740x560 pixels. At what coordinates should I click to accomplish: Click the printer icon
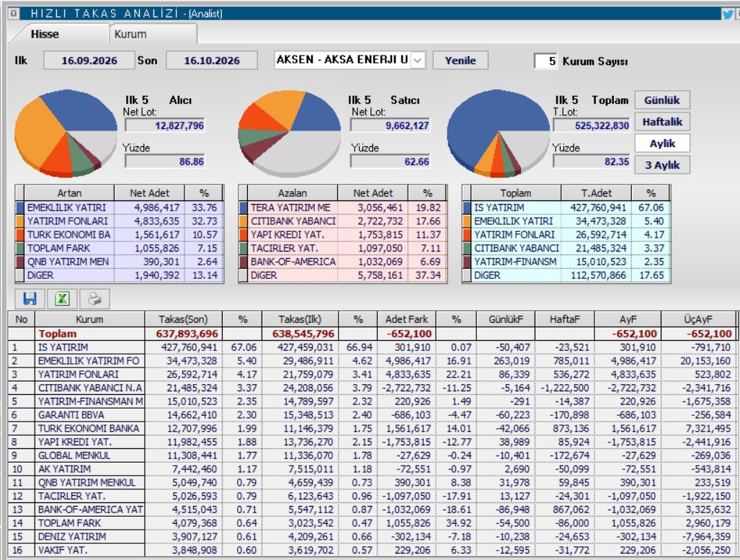[x=95, y=298]
